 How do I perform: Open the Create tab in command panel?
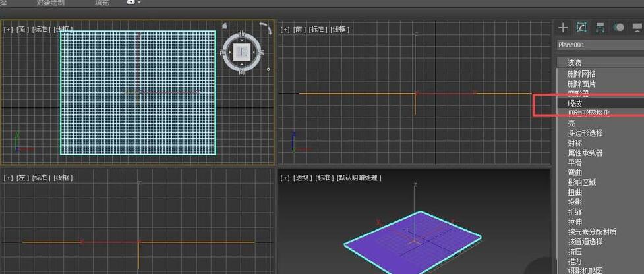(x=563, y=28)
